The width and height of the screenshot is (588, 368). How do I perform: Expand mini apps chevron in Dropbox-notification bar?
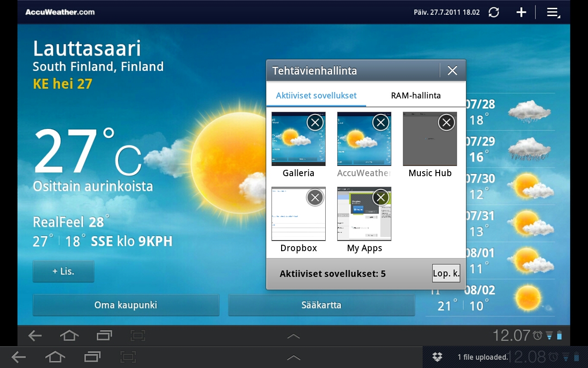point(294,357)
